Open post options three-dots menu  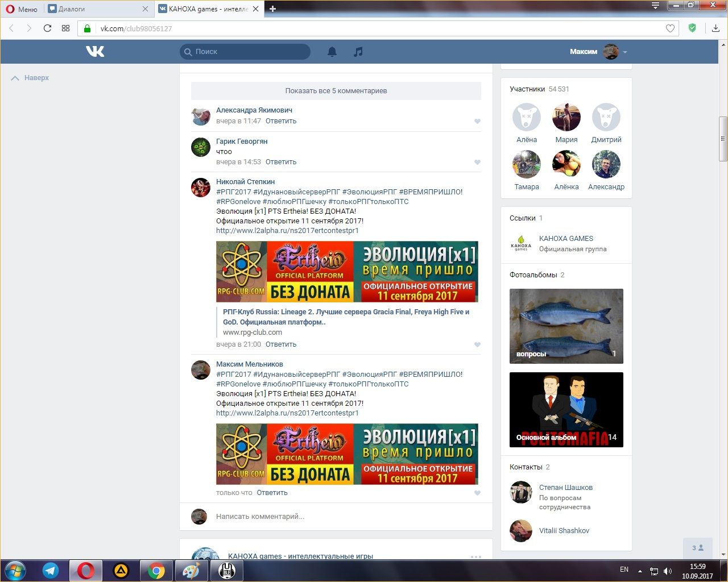(x=476, y=556)
